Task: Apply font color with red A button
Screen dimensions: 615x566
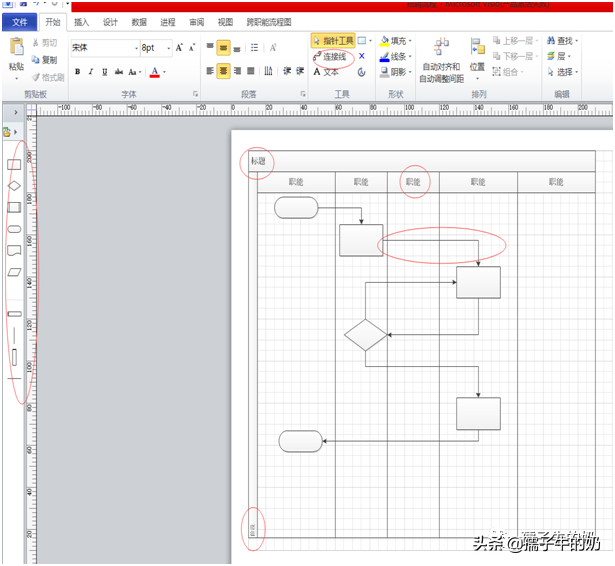Action: pyautogui.click(x=155, y=72)
